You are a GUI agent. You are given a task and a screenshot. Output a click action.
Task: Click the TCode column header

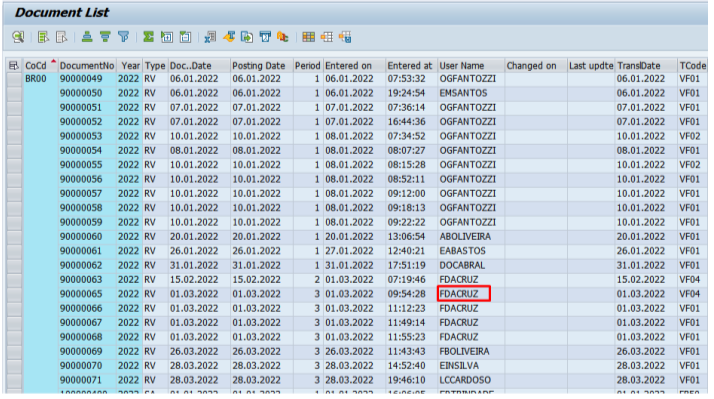tap(693, 66)
